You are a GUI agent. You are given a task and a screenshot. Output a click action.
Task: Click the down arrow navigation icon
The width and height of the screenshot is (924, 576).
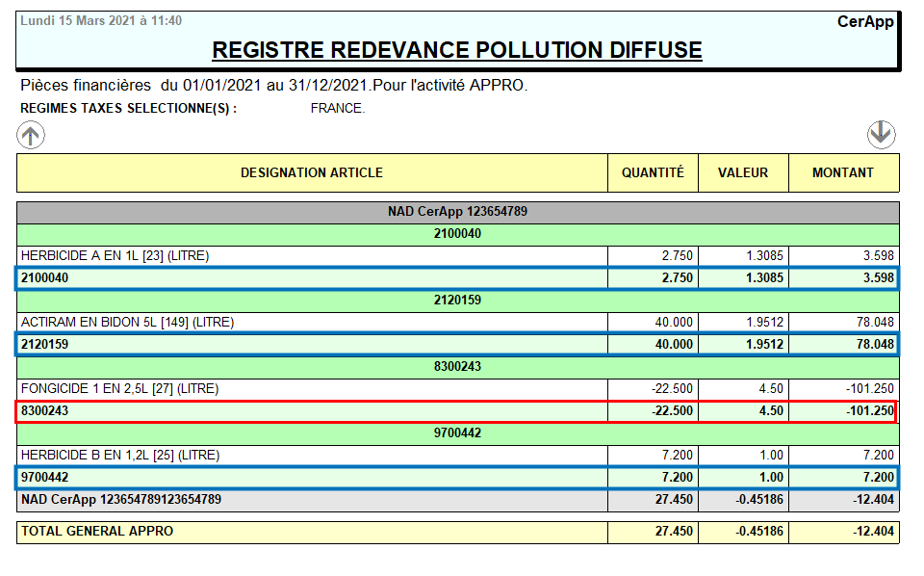[x=881, y=135]
